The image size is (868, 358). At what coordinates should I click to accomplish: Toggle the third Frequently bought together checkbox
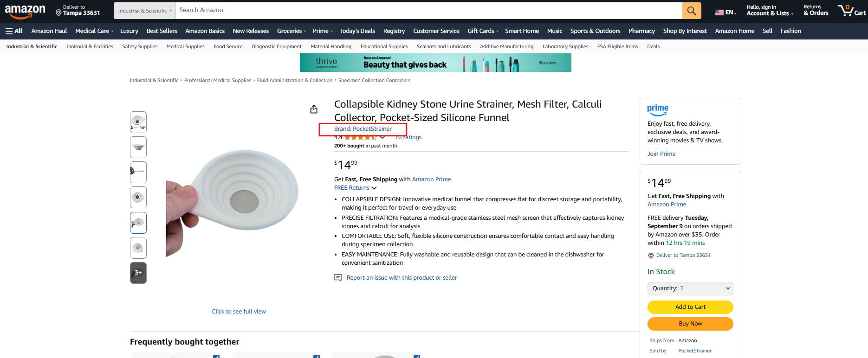coord(417,356)
